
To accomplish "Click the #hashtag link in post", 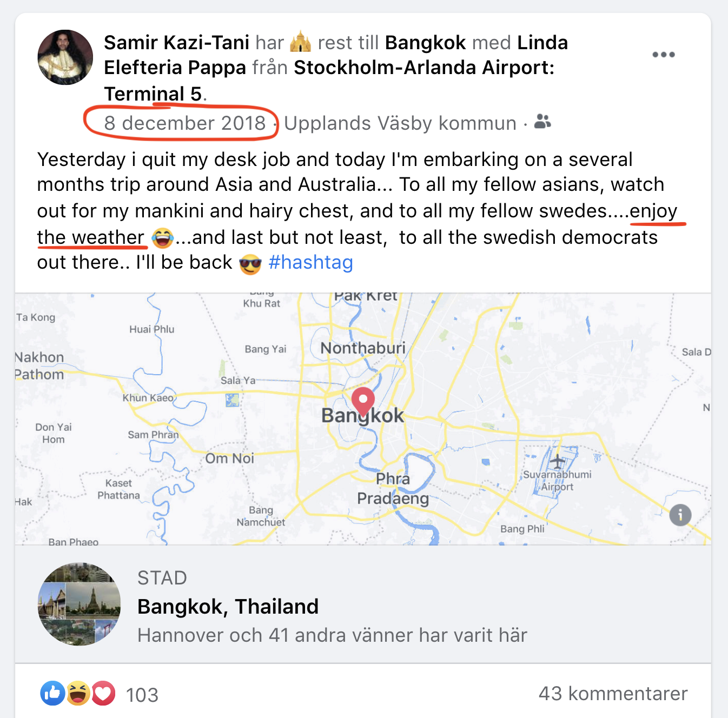I will coord(310,263).
